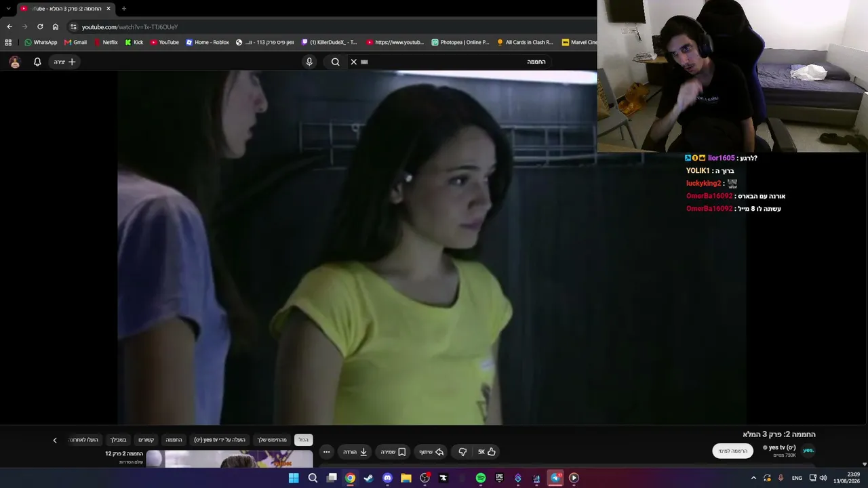Open Steam from the taskbar
This screenshot has height=488, width=868.
[368, 478]
